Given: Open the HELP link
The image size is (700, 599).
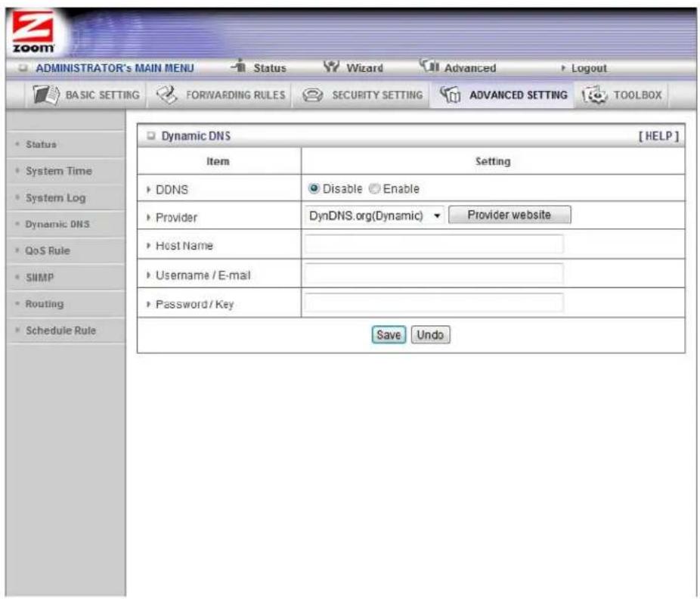Looking at the screenshot, I should coord(658,136).
